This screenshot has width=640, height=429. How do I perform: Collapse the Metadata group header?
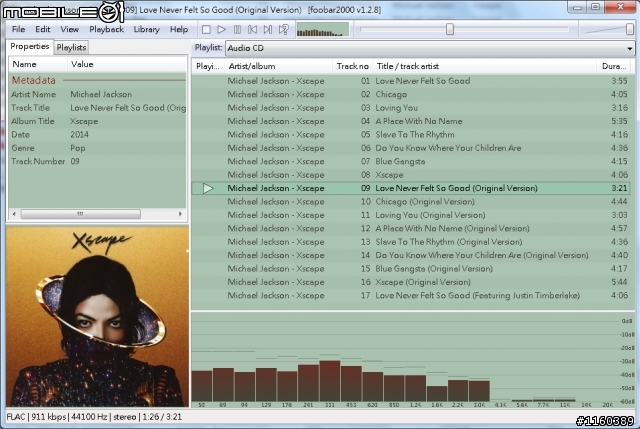(97, 80)
